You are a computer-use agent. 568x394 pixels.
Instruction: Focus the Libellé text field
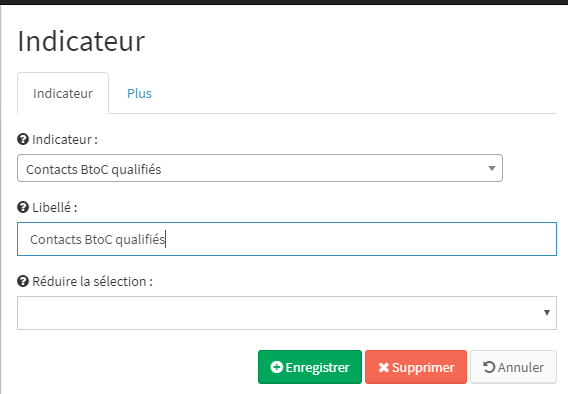point(287,239)
